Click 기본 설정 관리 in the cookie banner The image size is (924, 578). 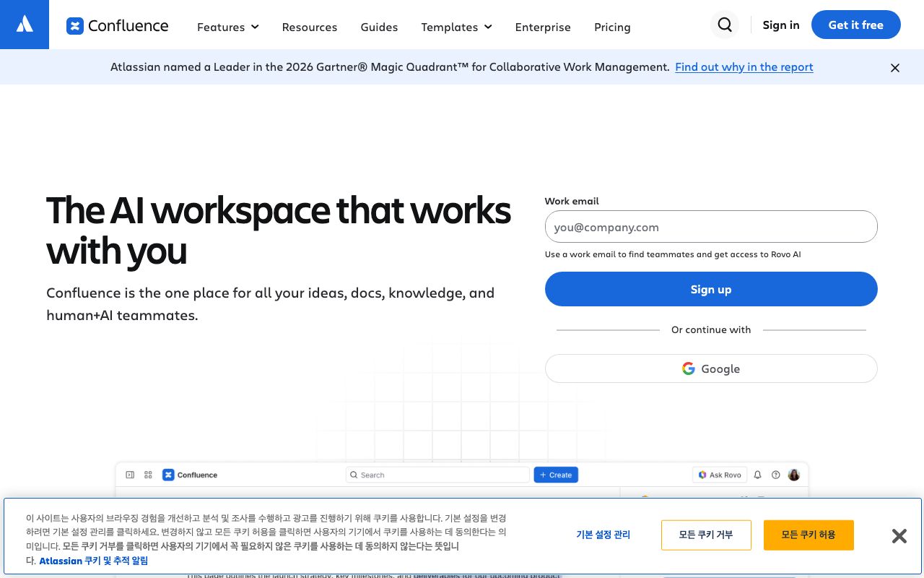point(603,535)
